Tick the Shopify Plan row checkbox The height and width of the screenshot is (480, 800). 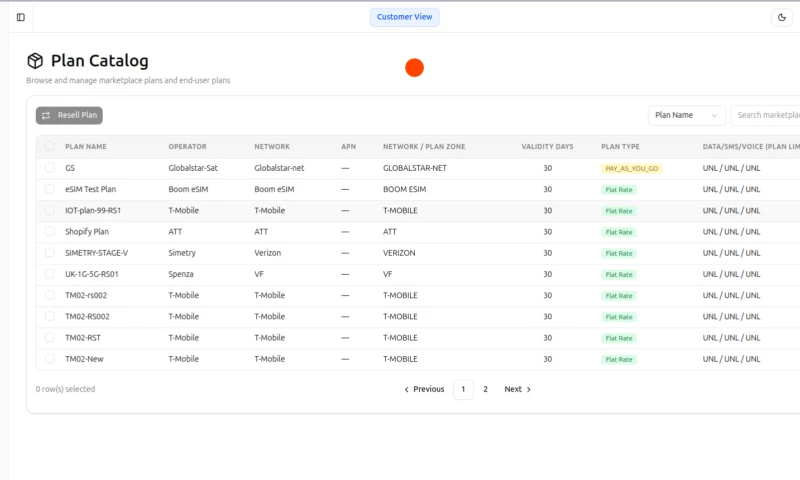[x=50, y=231]
